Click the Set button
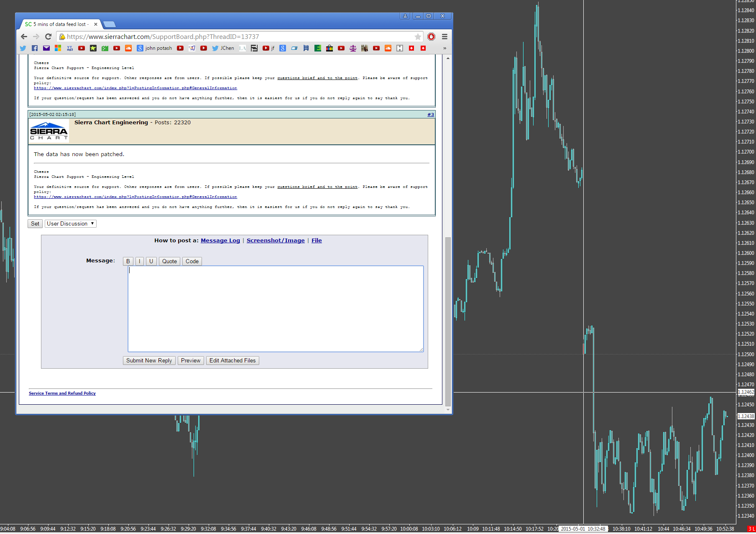This screenshot has height=534, width=756. [x=35, y=223]
